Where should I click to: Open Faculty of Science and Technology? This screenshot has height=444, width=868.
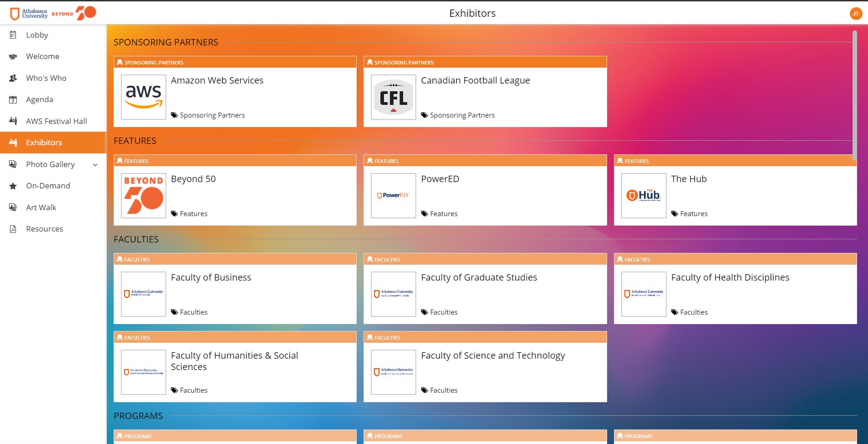tap(493, 355)
